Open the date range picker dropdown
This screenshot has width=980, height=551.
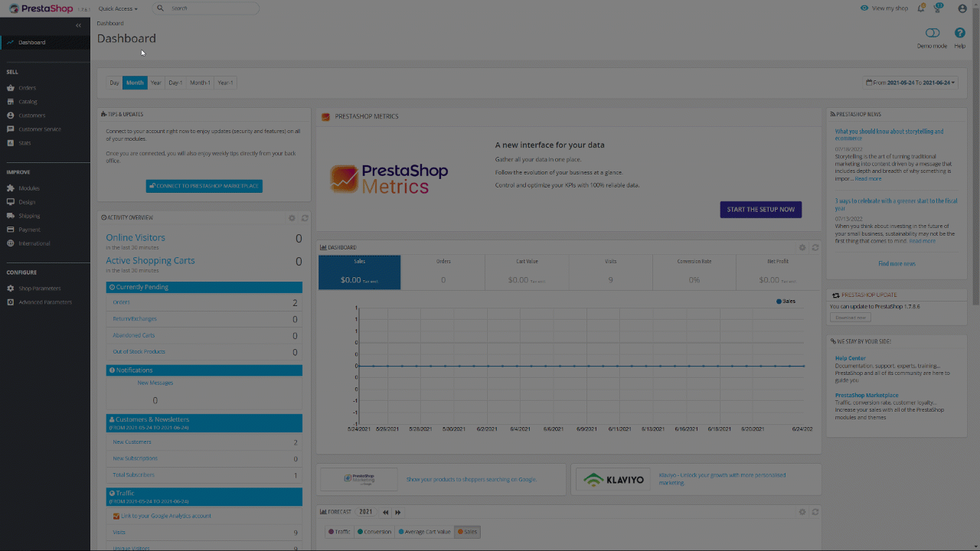click(910, 83)
